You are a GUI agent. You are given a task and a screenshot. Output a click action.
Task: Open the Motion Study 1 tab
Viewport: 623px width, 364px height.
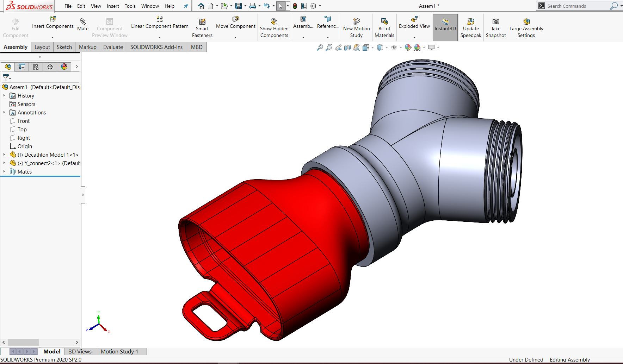click(x=119, y=351)
